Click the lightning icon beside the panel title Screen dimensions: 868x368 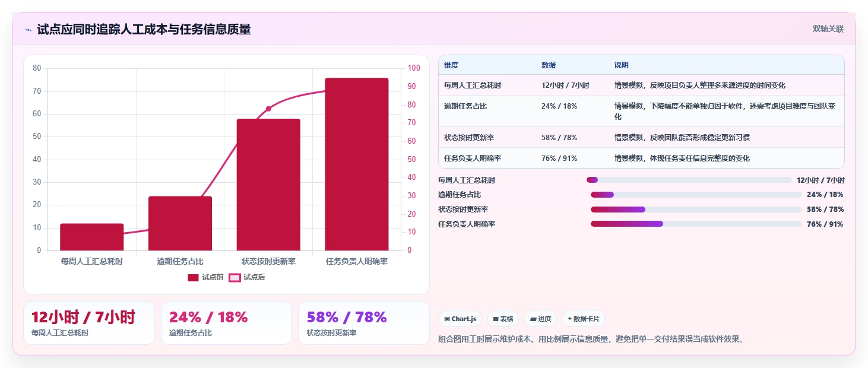coord(28,30)
